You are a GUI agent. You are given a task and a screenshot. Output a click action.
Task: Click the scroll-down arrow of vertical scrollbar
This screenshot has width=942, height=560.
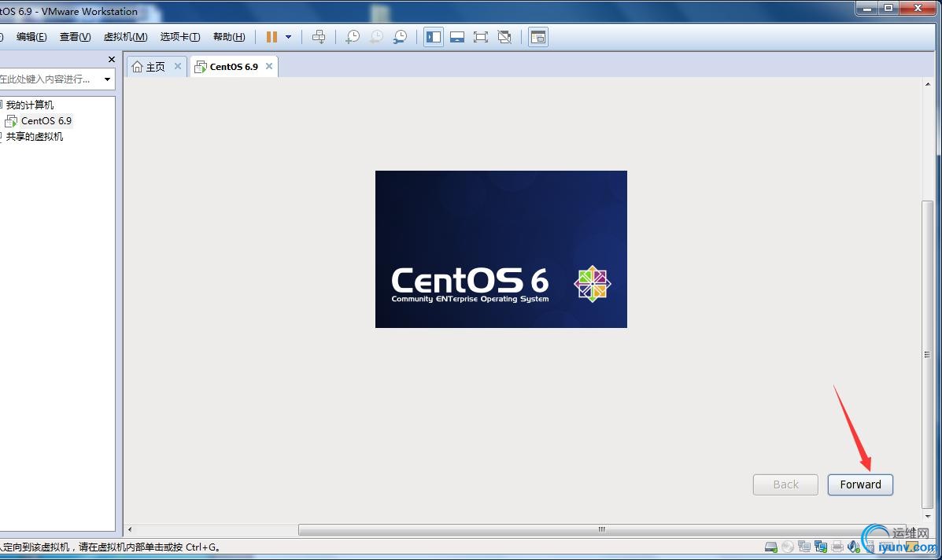pos(928,516)
